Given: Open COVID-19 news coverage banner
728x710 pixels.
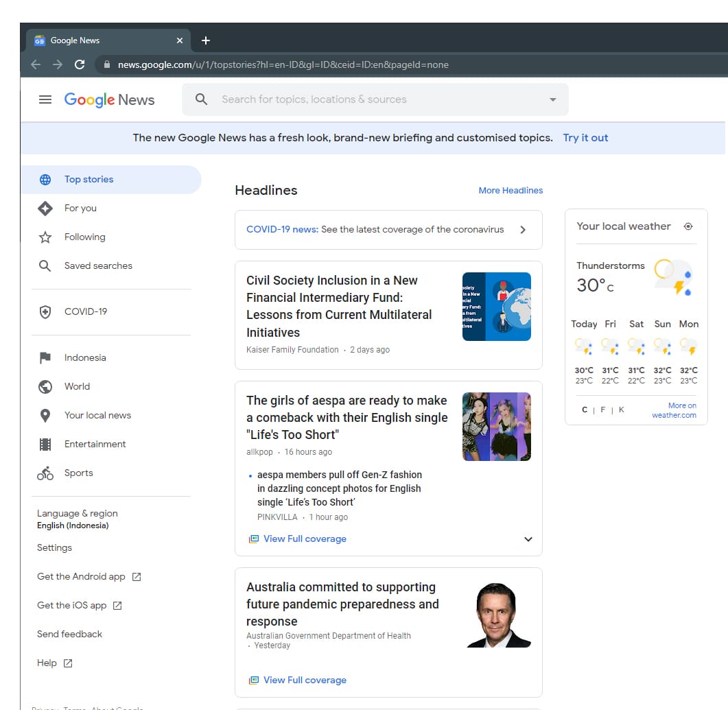Looking at the screenshot, I should pos(388,230).
